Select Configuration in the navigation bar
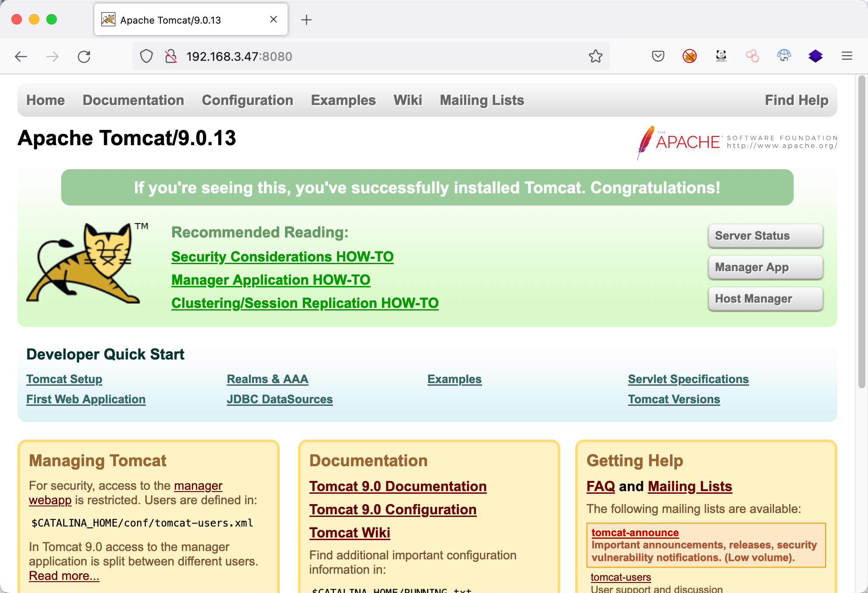The image size is (868, 593). coord(247,100)
